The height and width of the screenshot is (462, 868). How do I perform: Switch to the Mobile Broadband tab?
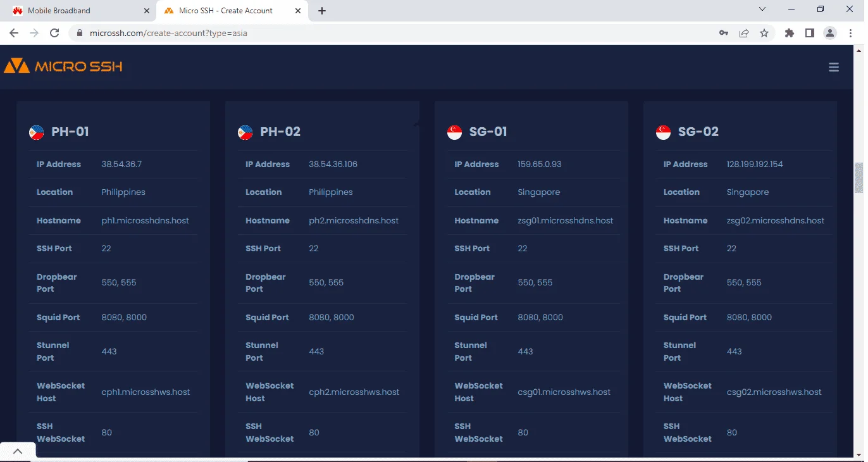point(79,11)
